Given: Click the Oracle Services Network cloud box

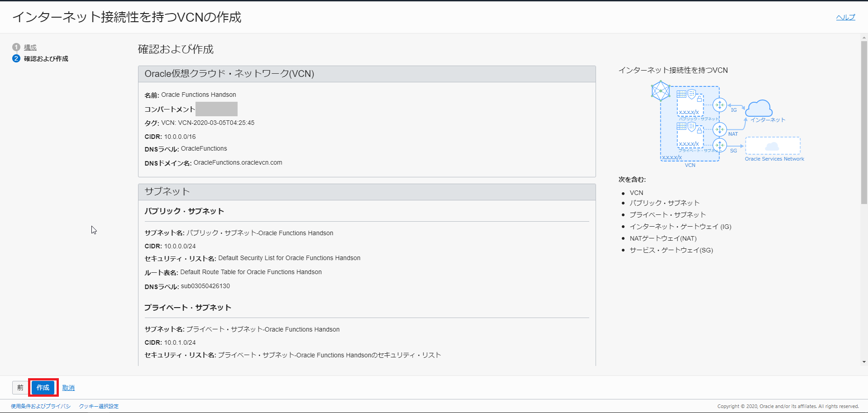Looking at the screenshot, I should click(x=773, y=146).
